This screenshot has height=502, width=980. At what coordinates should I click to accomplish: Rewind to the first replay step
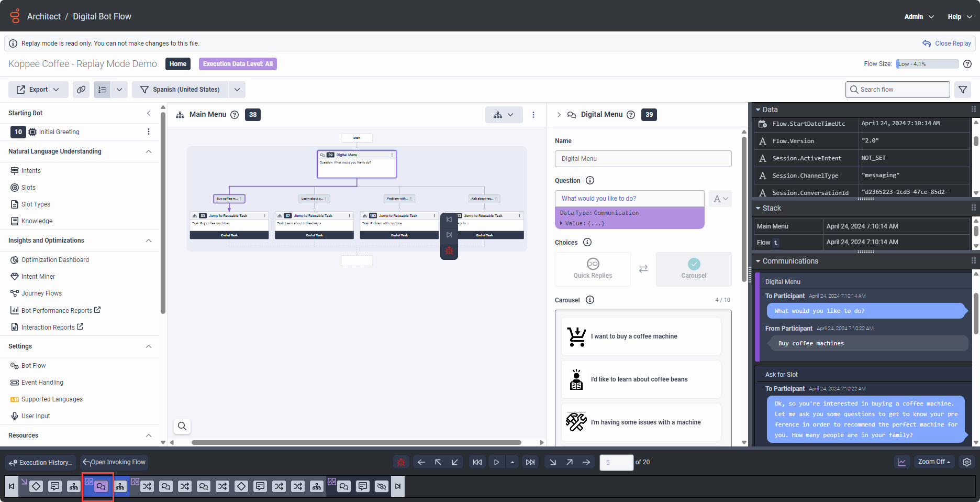point(477,462)
